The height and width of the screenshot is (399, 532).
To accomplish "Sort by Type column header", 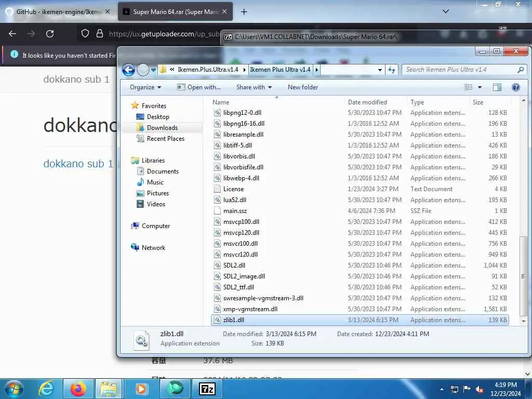I will coord(417,102).
